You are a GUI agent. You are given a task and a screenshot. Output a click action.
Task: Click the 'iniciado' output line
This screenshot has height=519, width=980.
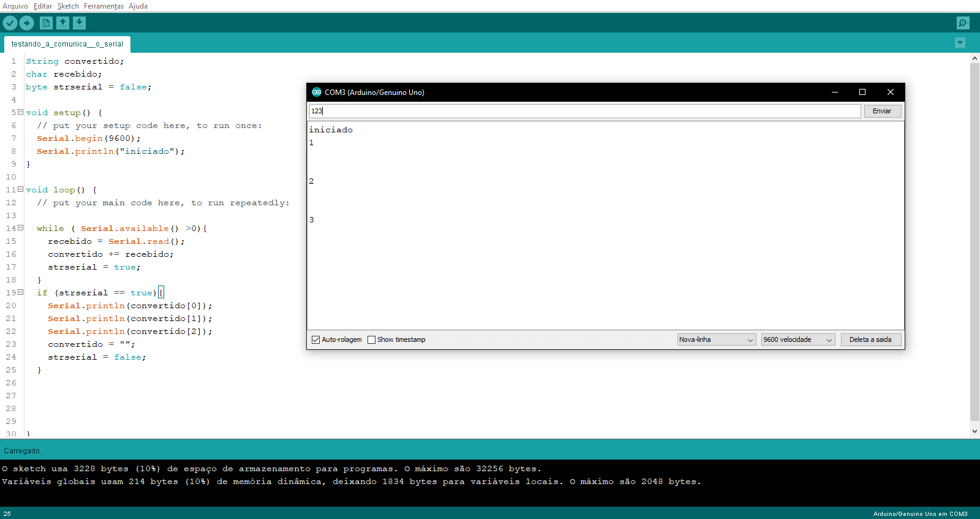click(x=331, y=130)
